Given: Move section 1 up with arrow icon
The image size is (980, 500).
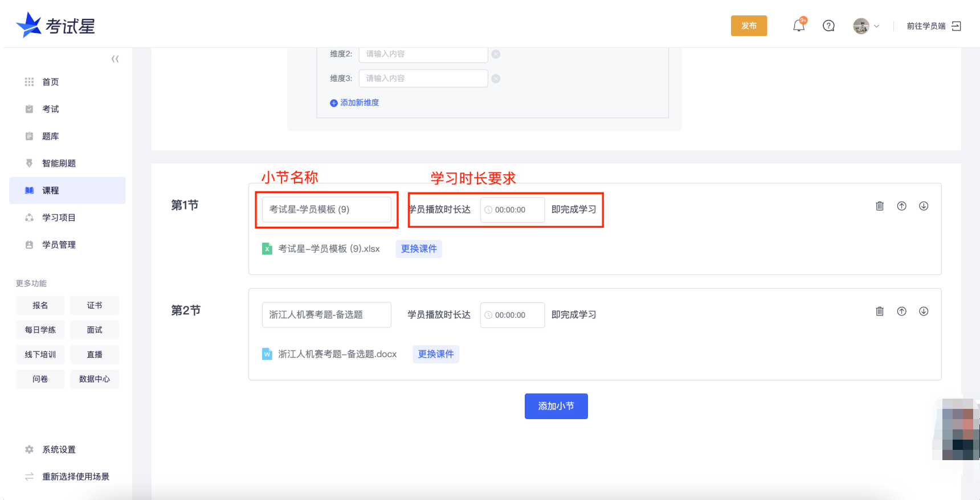Looking at the screenshot, I should pyautogui.click(x=901, y=206).
